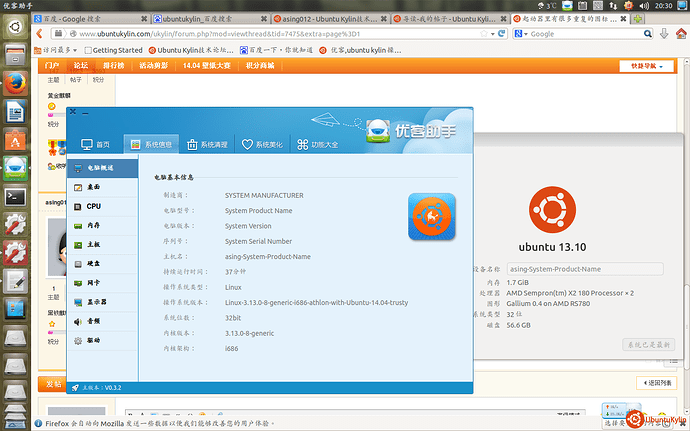Select 电脑概述 in the sidebar
Screen dimensions: 690x431
pyautogui.click(x=103, y=168)
